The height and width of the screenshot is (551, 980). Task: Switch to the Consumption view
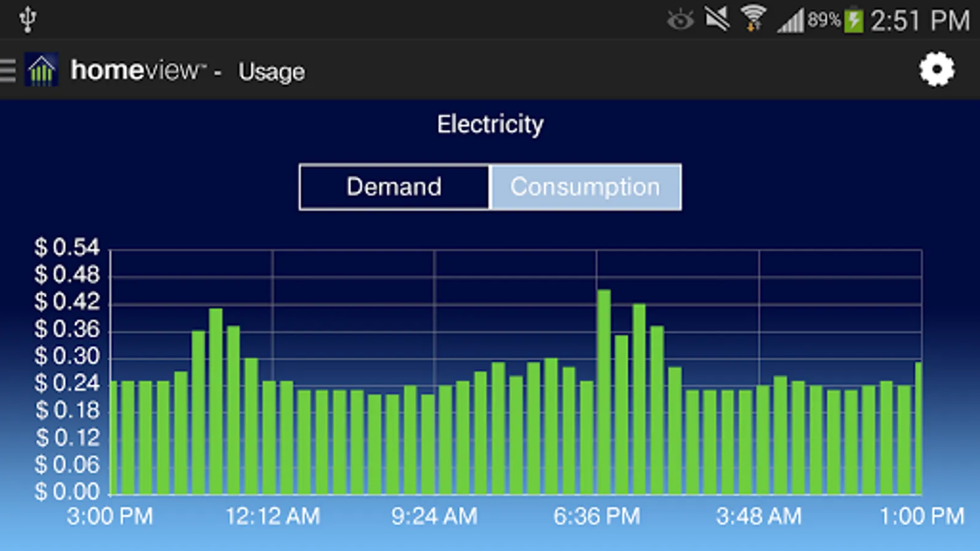tap(586, 187)
